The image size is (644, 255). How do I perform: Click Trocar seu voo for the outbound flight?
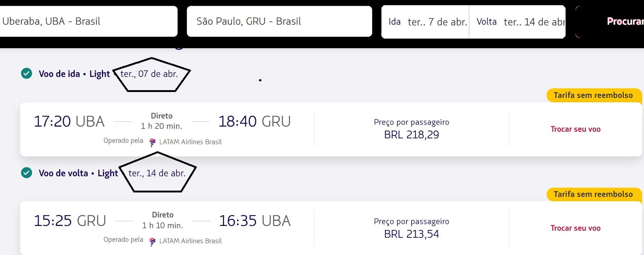[575, 129]
